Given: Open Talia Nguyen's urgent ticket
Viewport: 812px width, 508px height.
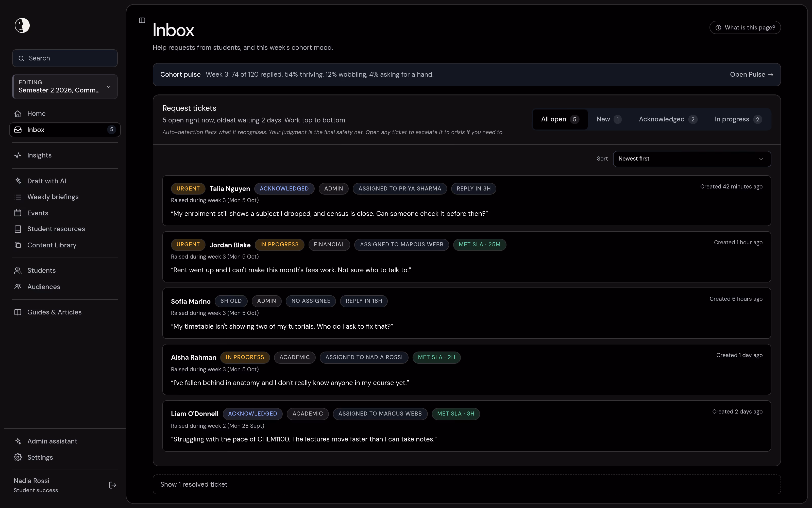Looking at the screenshot, I should (x=467, y=201).
